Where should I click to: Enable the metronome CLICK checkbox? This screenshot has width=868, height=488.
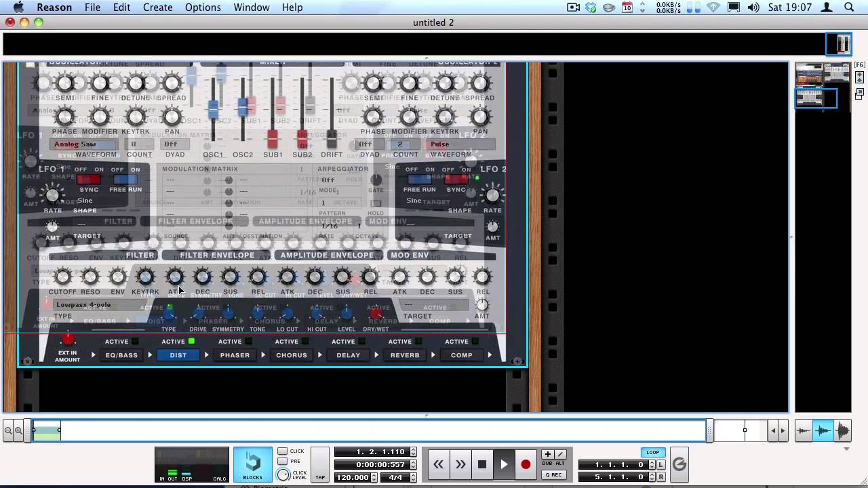[283, 451]
